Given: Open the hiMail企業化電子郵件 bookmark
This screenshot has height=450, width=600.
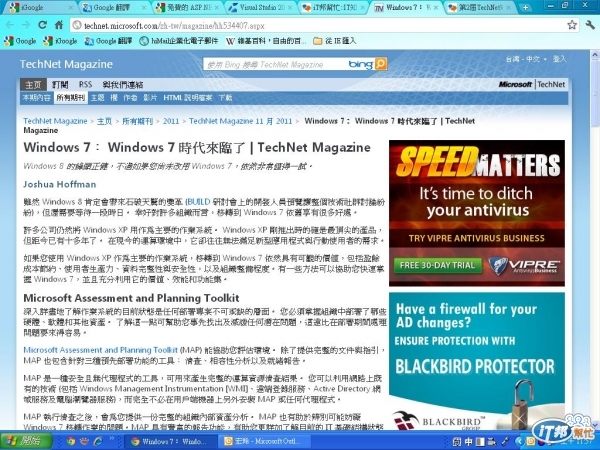Looking at the screenshot, I should (179, 41).
